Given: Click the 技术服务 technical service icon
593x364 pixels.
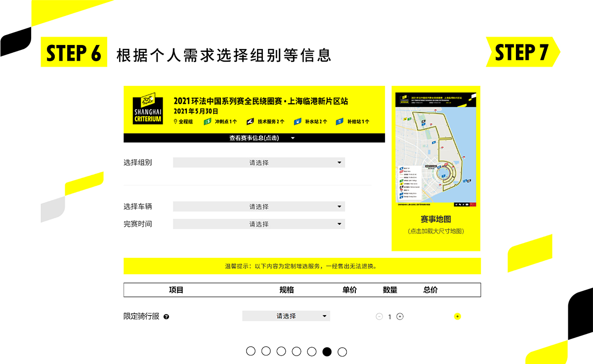Looking at the screenshot, I should tap(250, 121).
